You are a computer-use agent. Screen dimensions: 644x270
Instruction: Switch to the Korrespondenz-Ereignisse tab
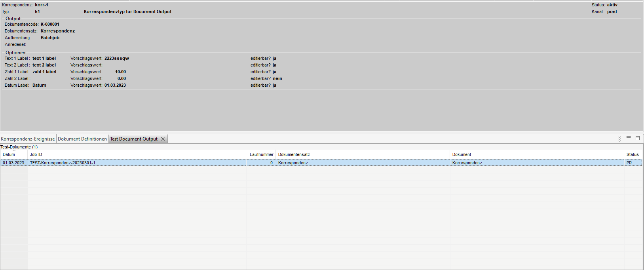point(28,139)
